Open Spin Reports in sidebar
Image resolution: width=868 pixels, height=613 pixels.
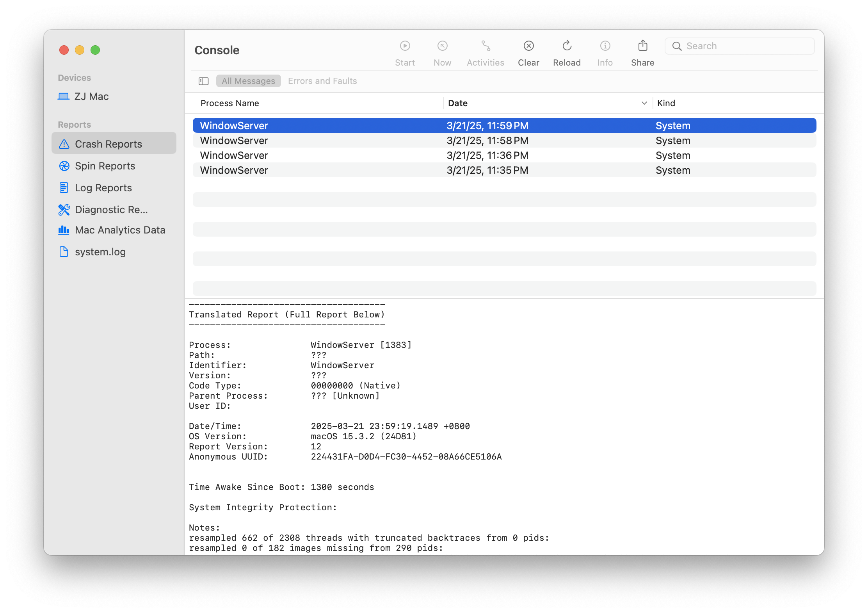(x=105, y=166)
